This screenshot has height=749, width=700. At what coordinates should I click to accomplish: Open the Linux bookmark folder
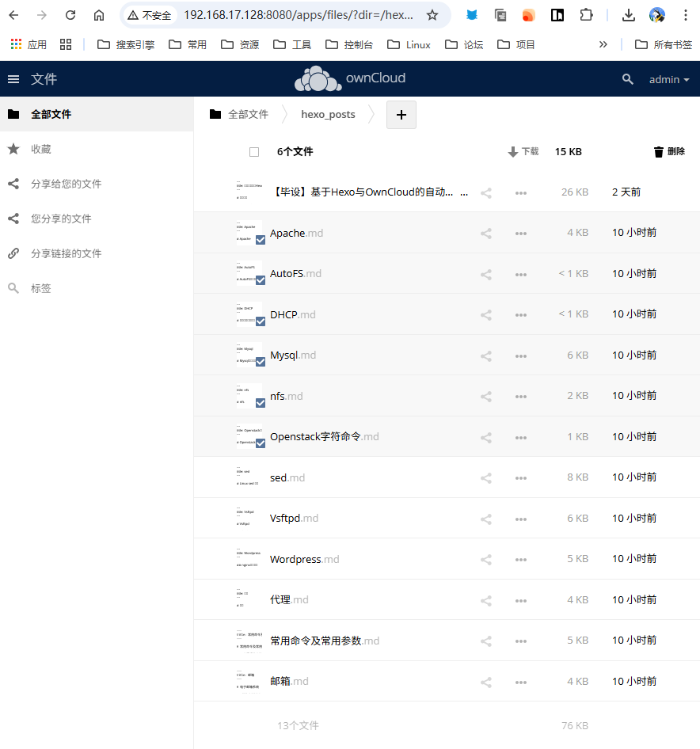409,45
